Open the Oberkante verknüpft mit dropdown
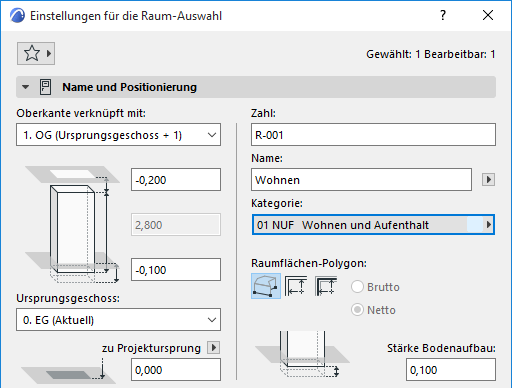Viewport: 512px width, 388px height. pyautogui.click(x=118, y=135)
